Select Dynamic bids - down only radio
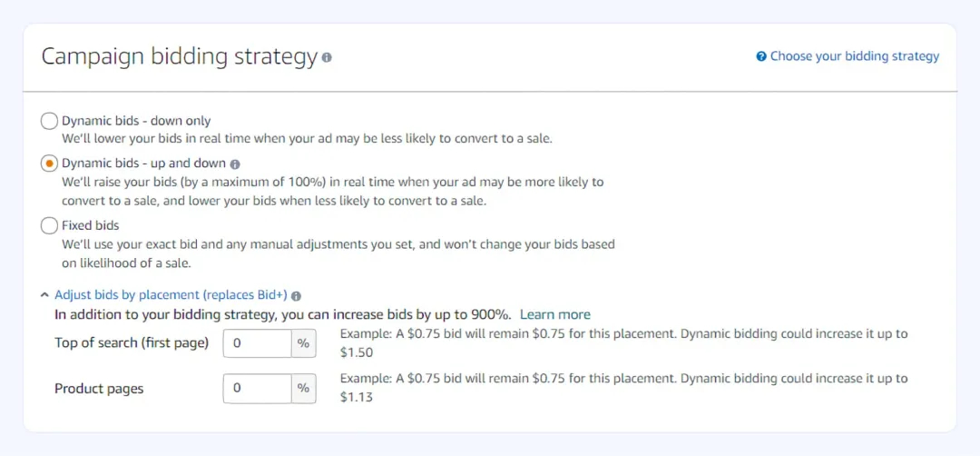This screenshot has width=980, height=456. 49,121
